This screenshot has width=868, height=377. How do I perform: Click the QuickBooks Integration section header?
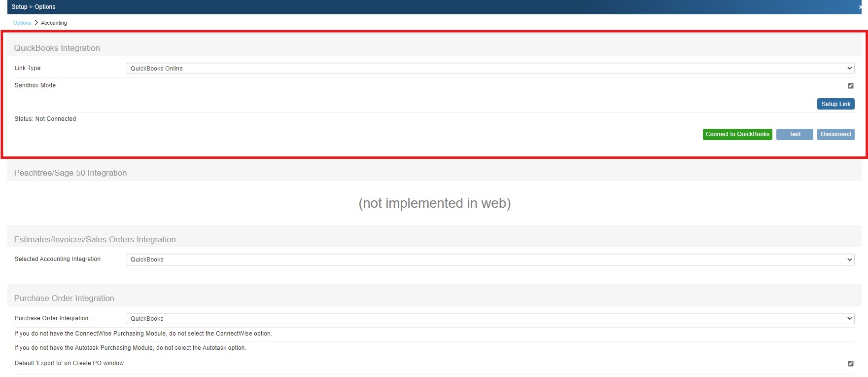point(57,48)
